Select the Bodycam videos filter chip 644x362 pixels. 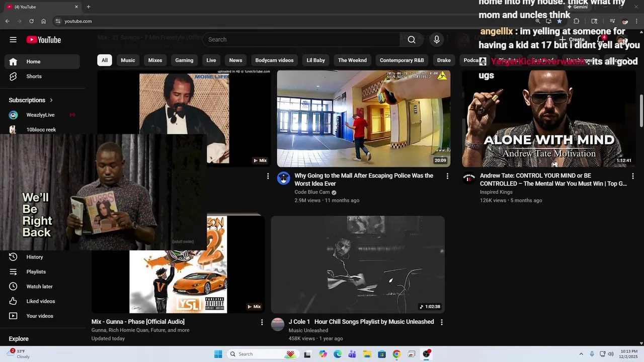(274, 60)
